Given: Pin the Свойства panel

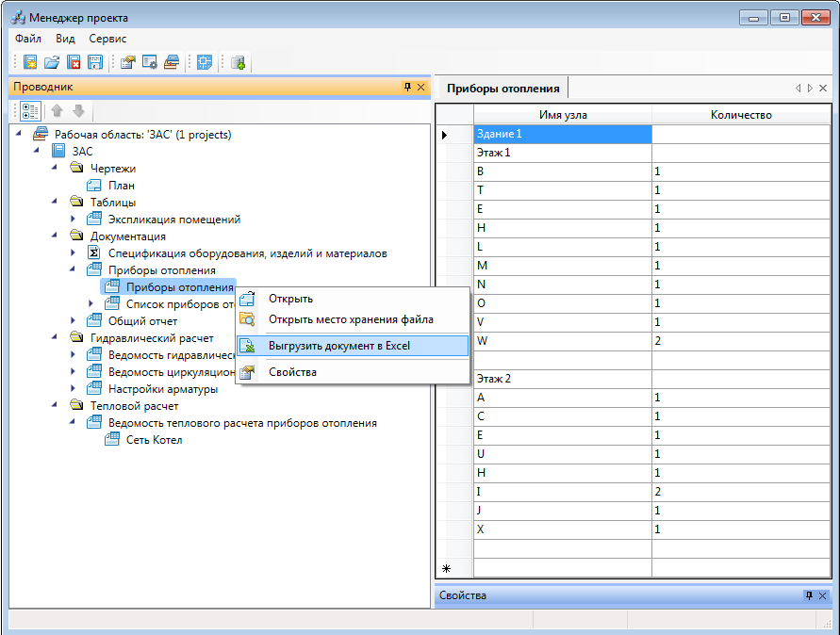Looking at the screenshot, I should point(810,595).
